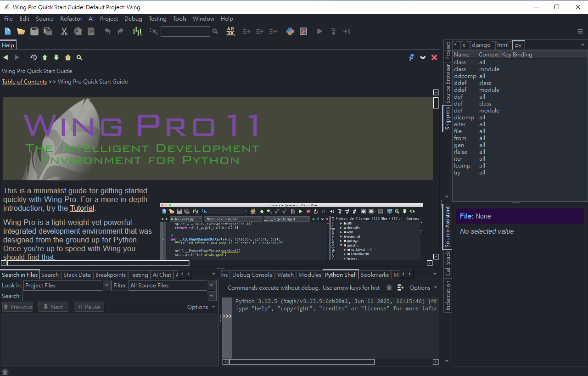Click the bug icon in Python Shell
This screenshot has height=376, width=588.
[x=389, y=288]
